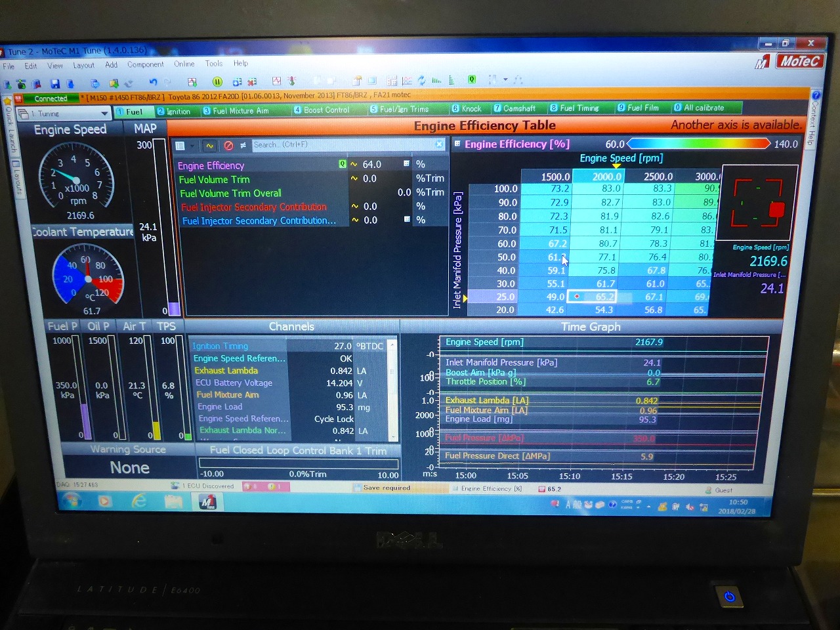Click the green bar-graph toolbar icon
Viewport: 840px width, 630px height.
437,80
